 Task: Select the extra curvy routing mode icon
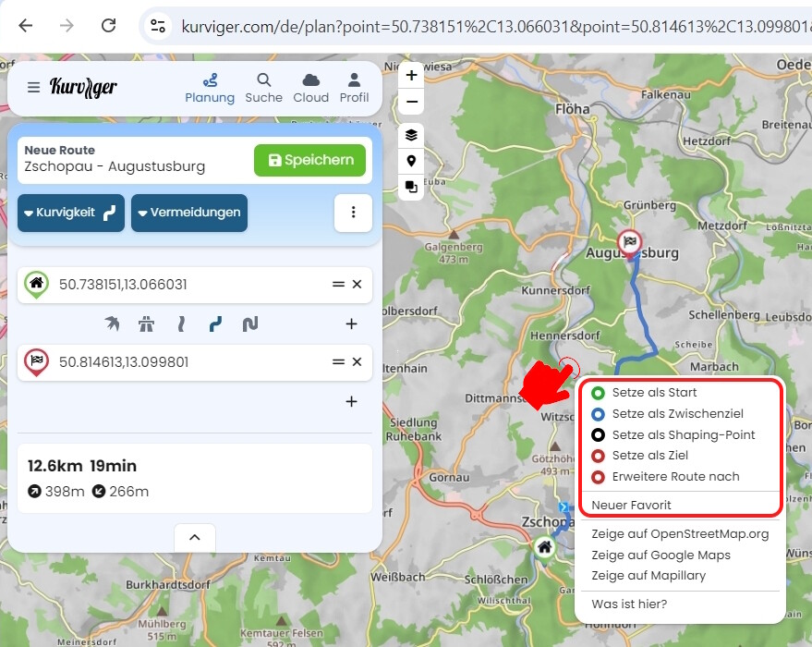click(x=249, y=324)
